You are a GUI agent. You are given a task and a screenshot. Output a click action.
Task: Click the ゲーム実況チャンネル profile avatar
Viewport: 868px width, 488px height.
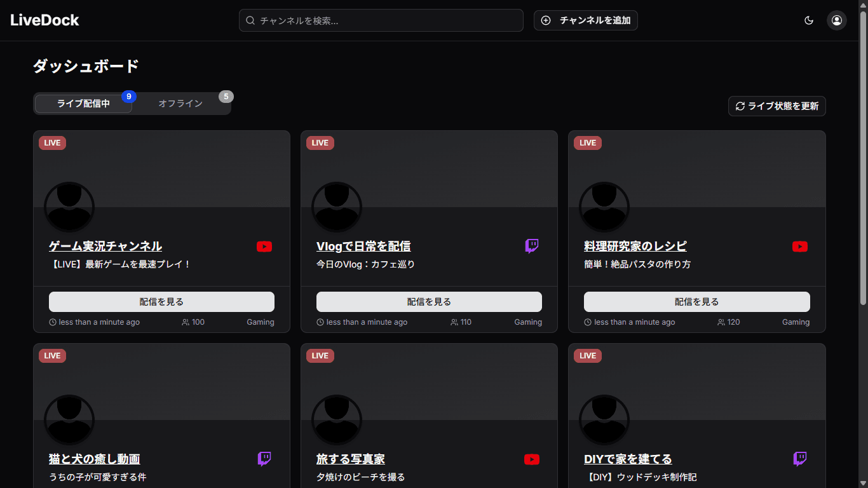(69, 207)
